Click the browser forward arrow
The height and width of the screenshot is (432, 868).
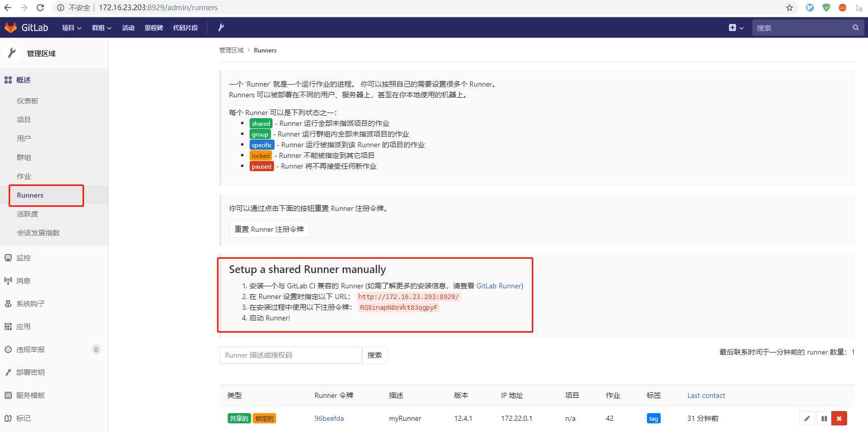point(24,8)
